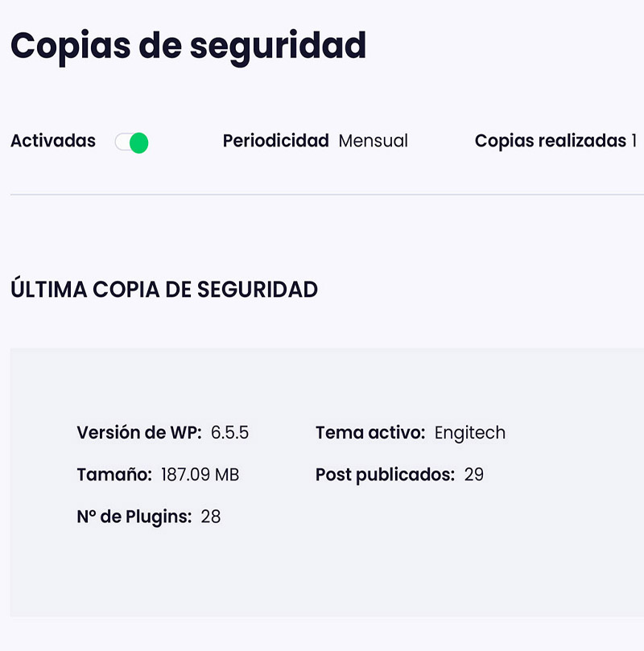Click the Tamaño label
Image resolution: width=644 pixels, height=651 pixels.
[x=114, y=475]
